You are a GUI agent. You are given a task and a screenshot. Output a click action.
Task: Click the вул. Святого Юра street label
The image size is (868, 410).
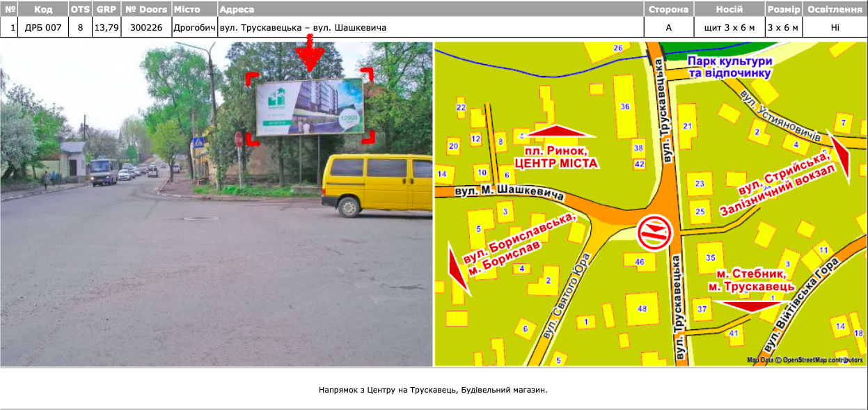[567, 295]
